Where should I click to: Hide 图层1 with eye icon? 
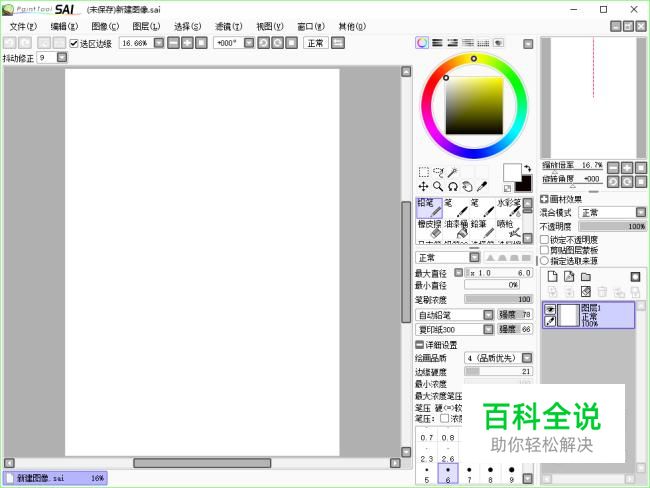point(550,309)
